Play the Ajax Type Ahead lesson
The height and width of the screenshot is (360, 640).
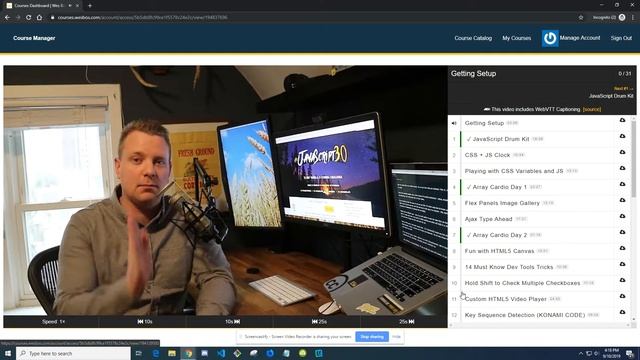point(488,219)
